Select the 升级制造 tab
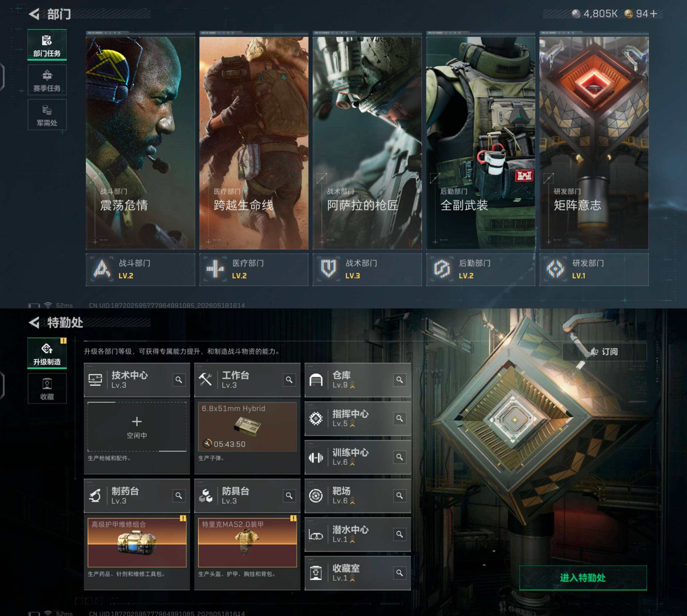This screenshot has height=616, width=687. tap(47, 353)
